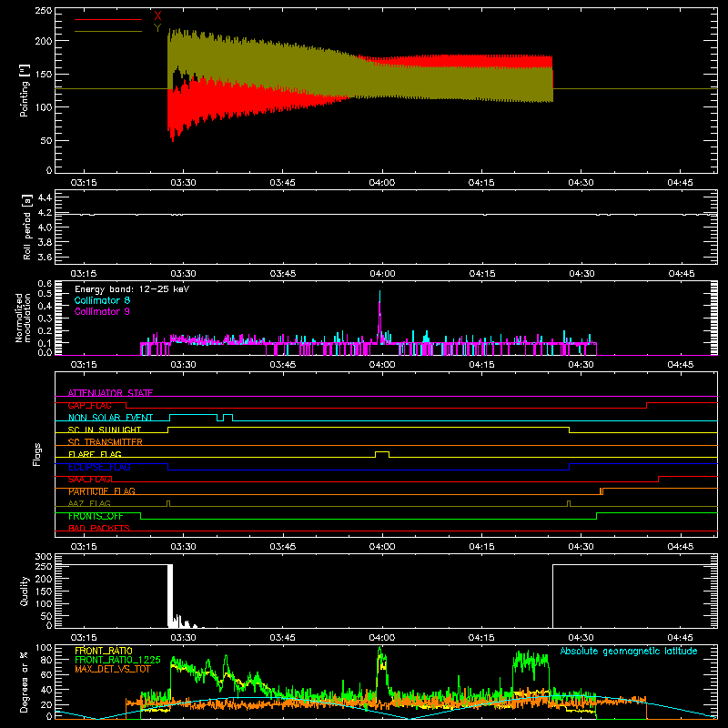The width and height of the screenshot is (728, 728).
Task: Click the BAD_PACKETS flag label
Action: (x=99, y=528)
